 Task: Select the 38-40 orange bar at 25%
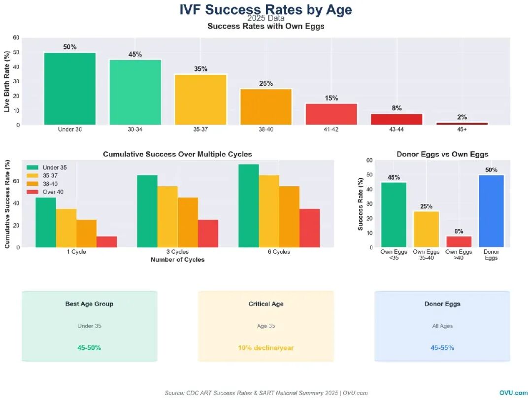click(266, 107)
